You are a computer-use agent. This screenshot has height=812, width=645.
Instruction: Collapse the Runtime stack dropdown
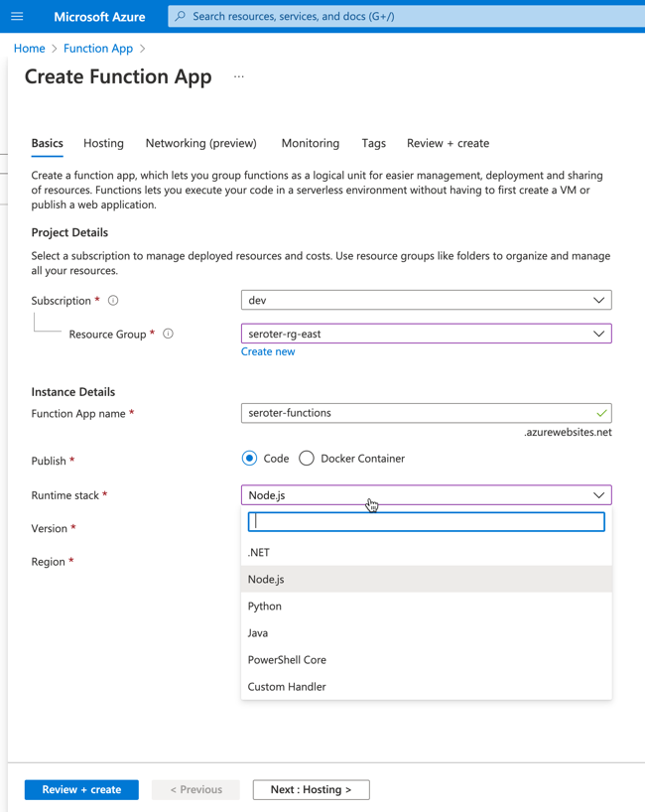tap(598, 495)
